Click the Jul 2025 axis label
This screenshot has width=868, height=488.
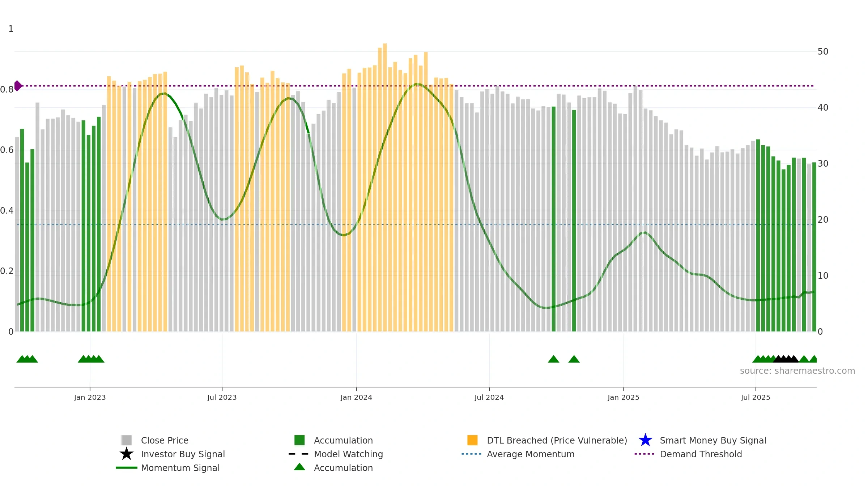coord(756,398)
